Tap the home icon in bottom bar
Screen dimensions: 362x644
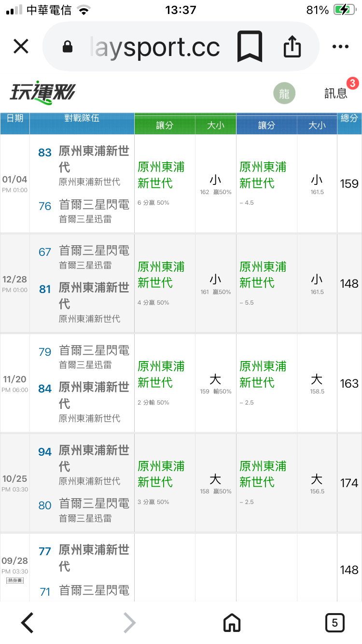(x=232, y=623)
